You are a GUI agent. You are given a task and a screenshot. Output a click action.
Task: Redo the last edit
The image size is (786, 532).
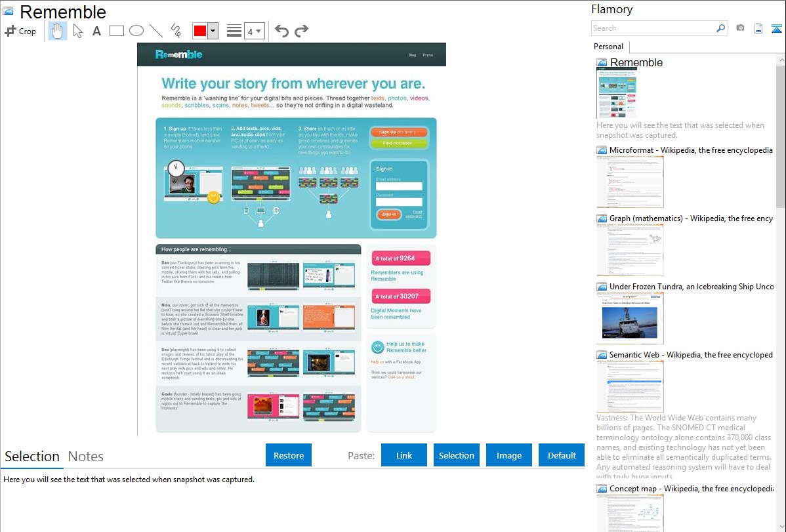click(x=301, y=31)
